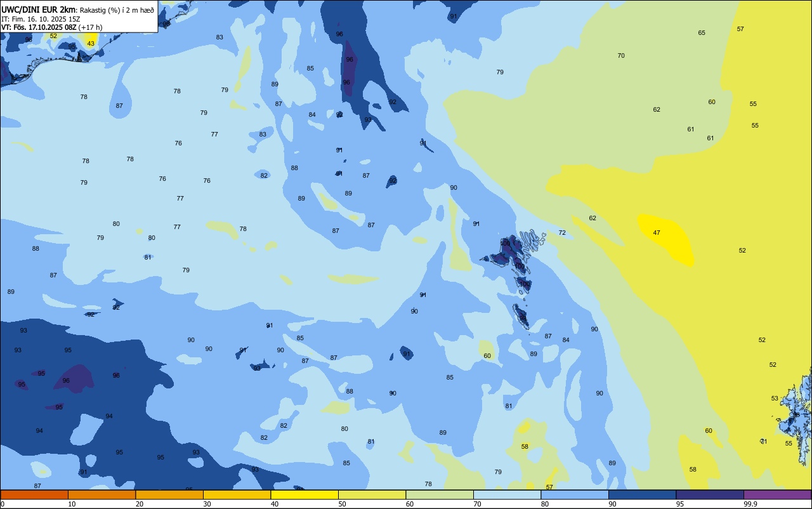Pick the bright yellow 40–50 legend segment
The image size is (812, 509).
[304, 494]
